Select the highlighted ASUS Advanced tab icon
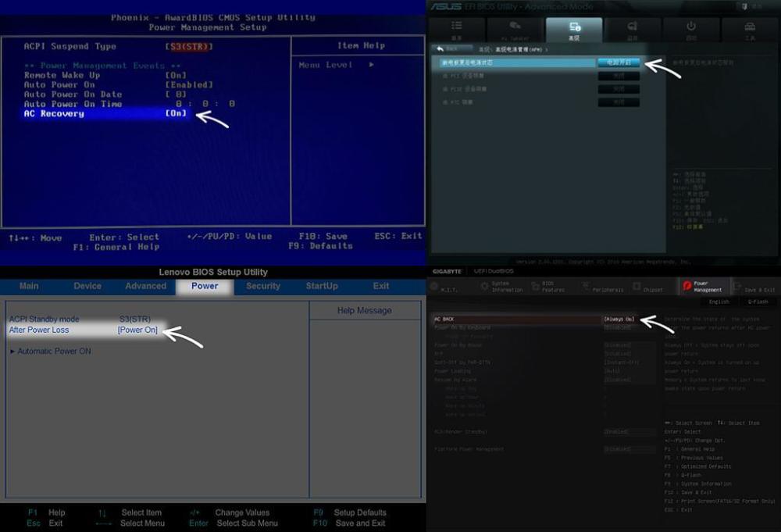This screenshot has width=781, height=532. tap(574, 27)
